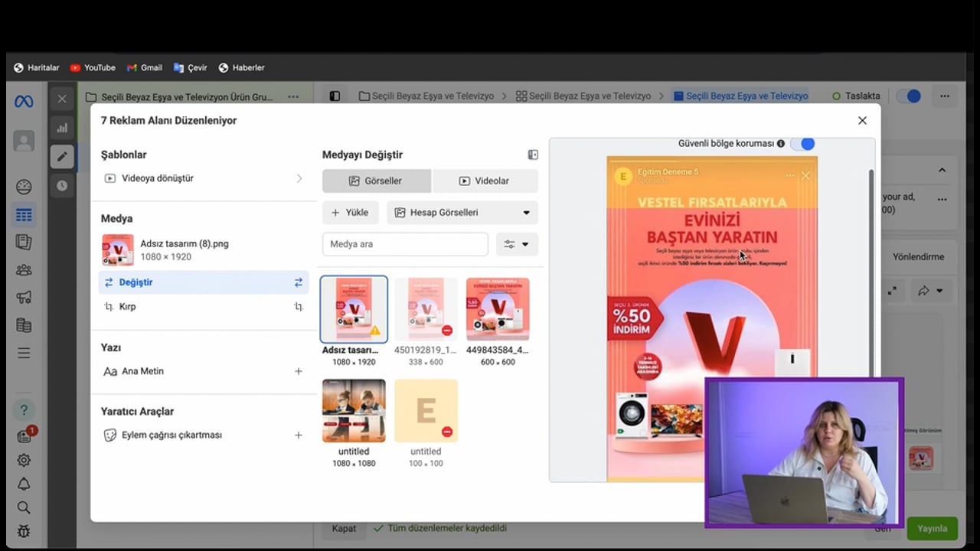Click the three-dots more button in top bar

pyautogui.click(x=945, y=96)
